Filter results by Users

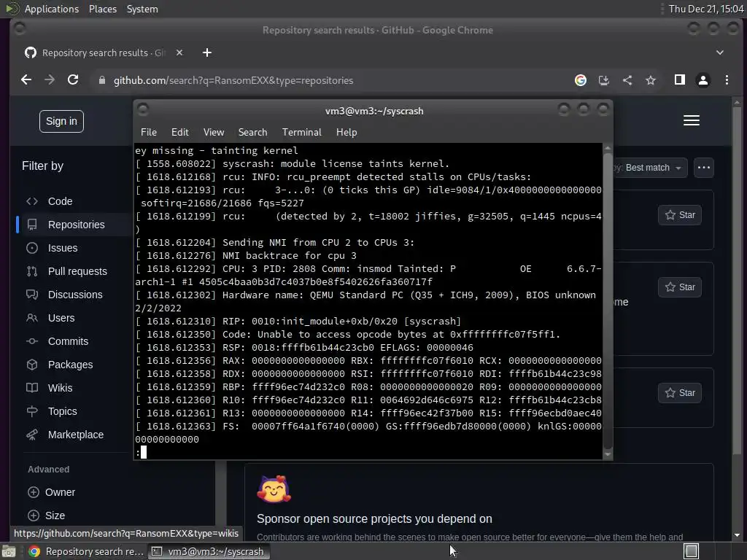pos(61,318)
